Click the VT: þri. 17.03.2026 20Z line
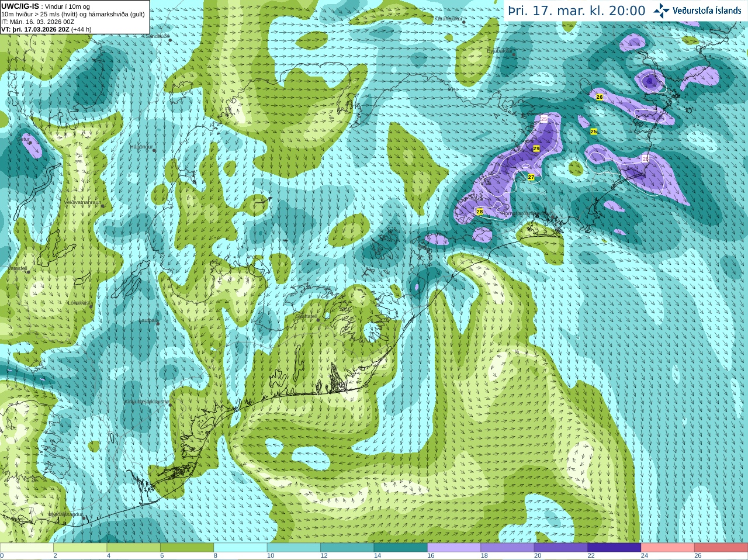 point(46,29)
